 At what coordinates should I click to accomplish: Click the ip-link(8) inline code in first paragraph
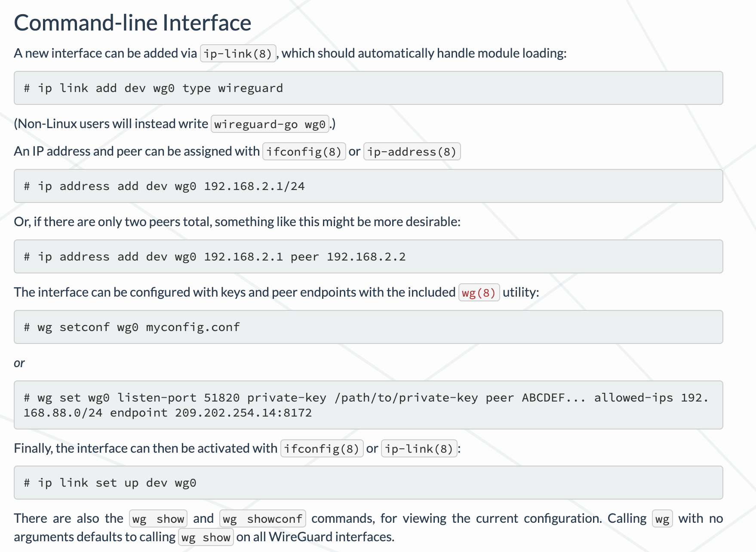[x=238, y=54]
